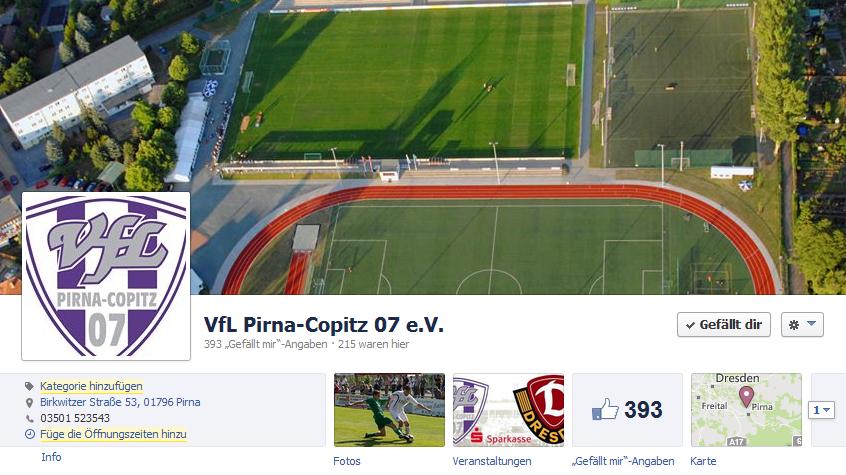Click the location pin icon beside Birkwitzer Straße

(29, 403)
